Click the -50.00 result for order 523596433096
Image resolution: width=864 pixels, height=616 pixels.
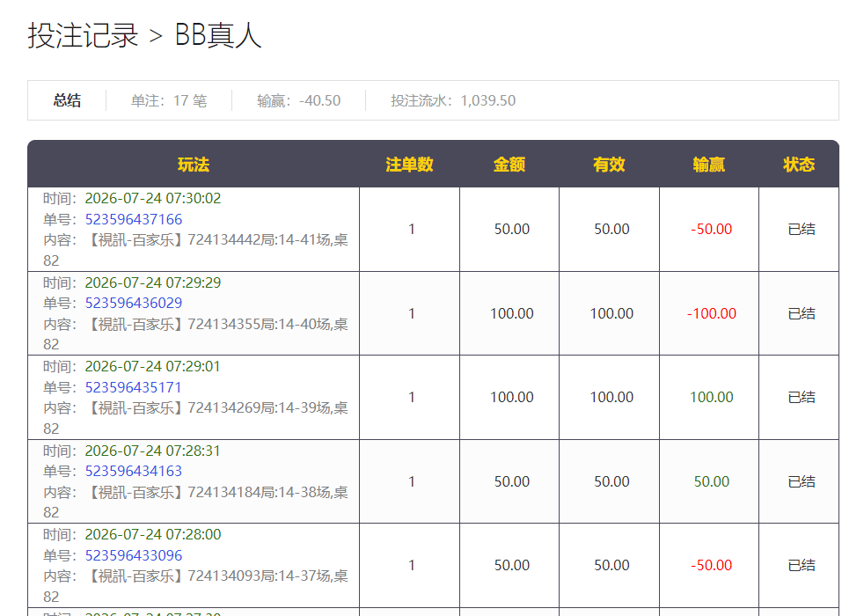pos(712,565)
